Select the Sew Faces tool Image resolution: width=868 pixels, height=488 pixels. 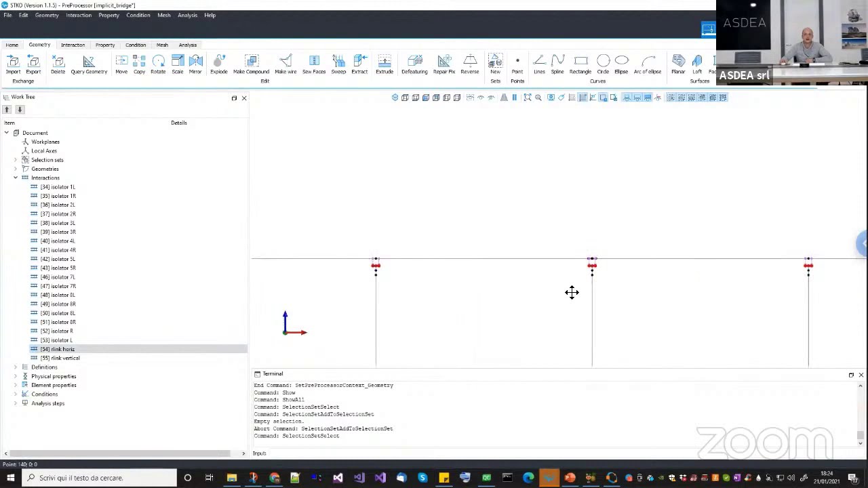point(314,64)
